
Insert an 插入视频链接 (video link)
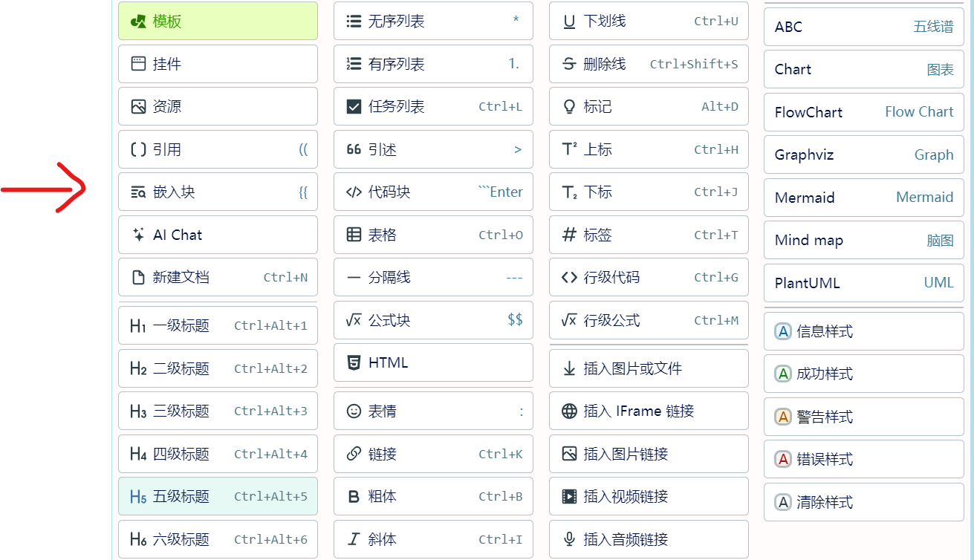[x=648, y=496]
